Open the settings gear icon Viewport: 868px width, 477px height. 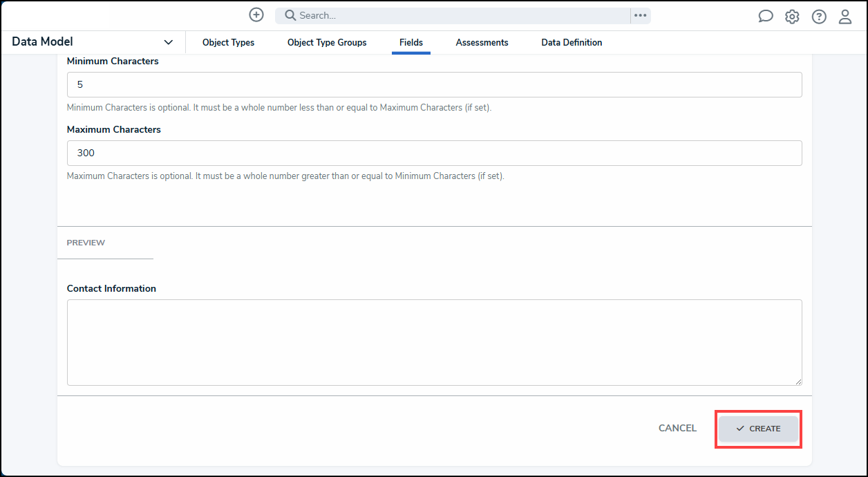point(792,17)
